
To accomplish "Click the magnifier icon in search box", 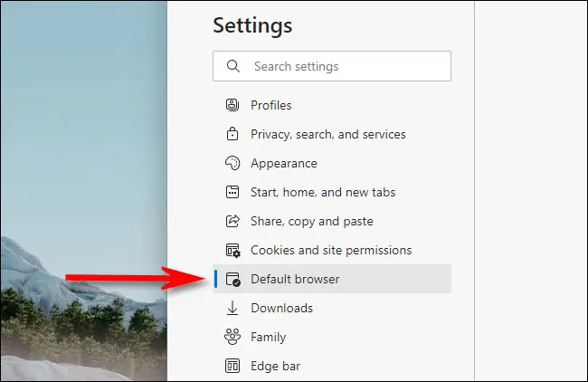I will tap(233, 66).
